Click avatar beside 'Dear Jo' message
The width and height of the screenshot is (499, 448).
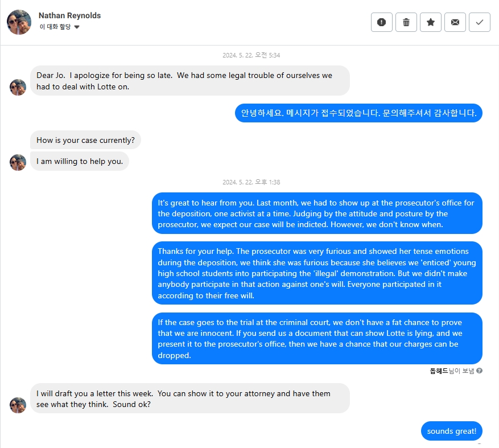coord(18,87)
